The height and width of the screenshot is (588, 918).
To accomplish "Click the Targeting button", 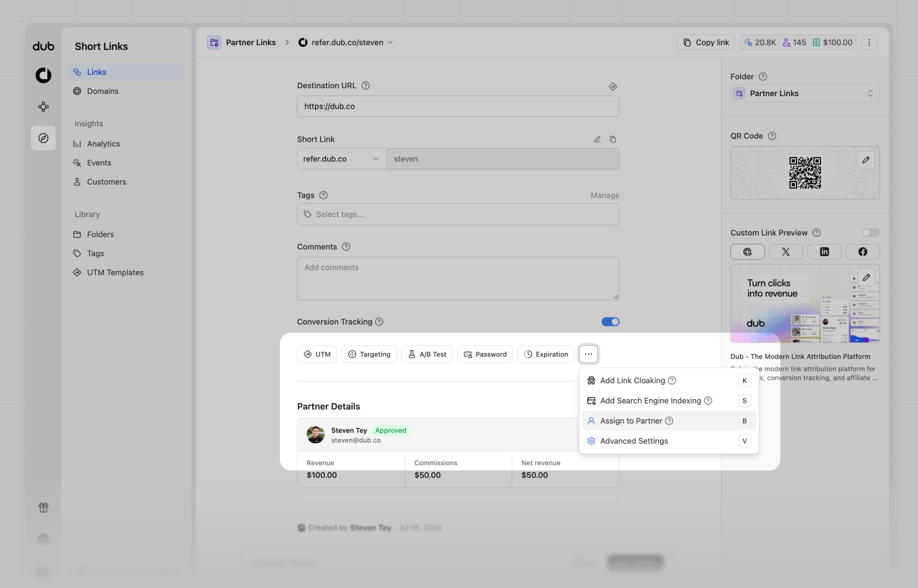I will click(369, 354).
